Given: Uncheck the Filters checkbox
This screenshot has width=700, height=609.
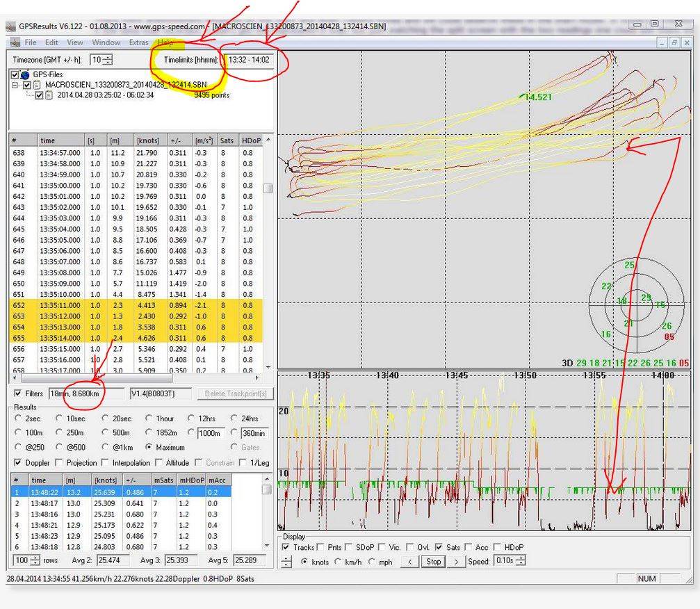Looking at the screenshot, I should point(18,393).
